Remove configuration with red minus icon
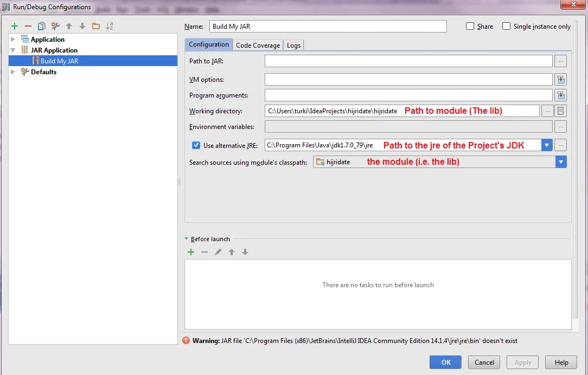 [x=28, y=26]
